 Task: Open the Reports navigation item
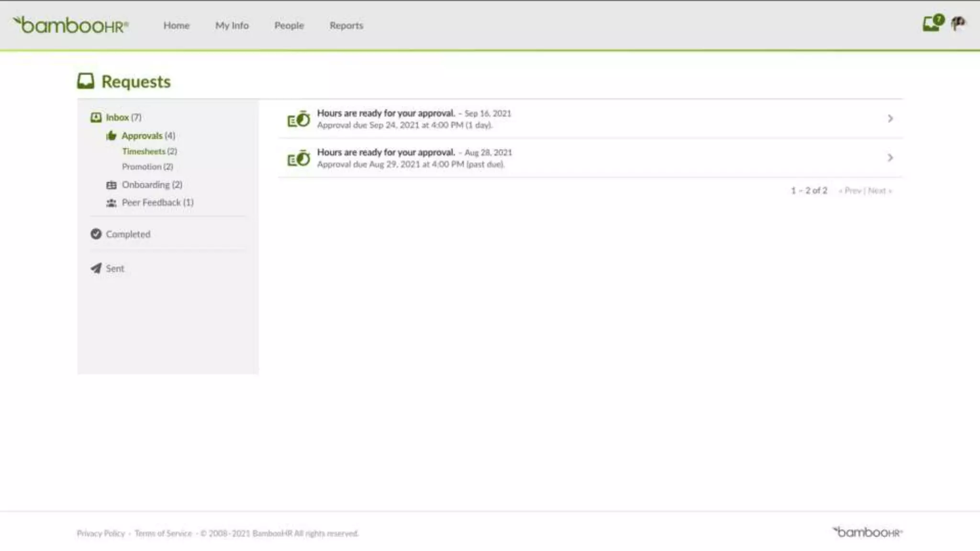(346, 25)
